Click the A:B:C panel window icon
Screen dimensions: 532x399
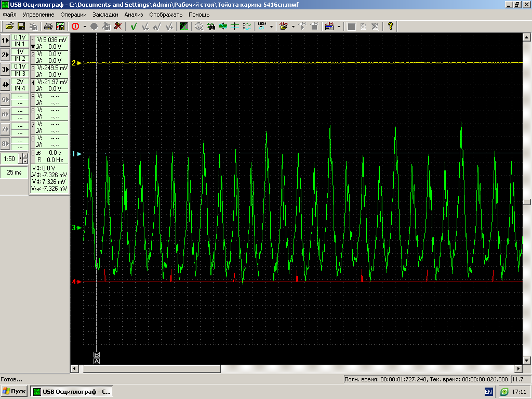click(x=329, y=26)
